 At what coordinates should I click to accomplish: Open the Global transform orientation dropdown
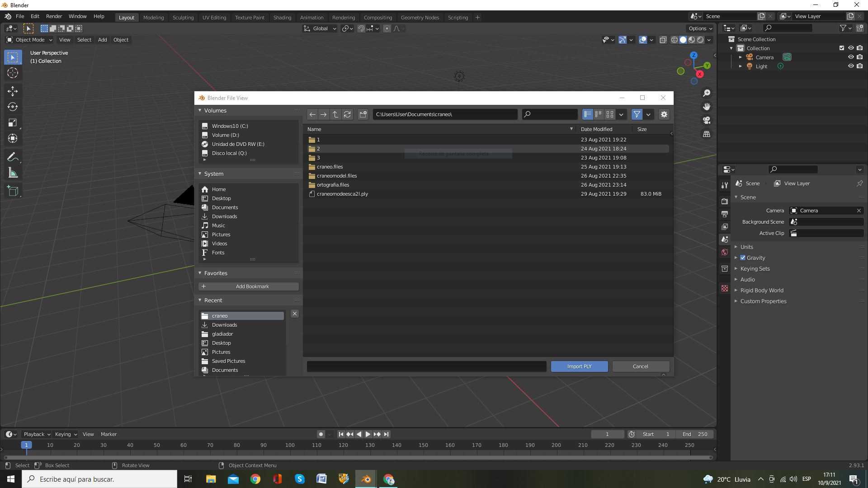click(x=320, y=28)
